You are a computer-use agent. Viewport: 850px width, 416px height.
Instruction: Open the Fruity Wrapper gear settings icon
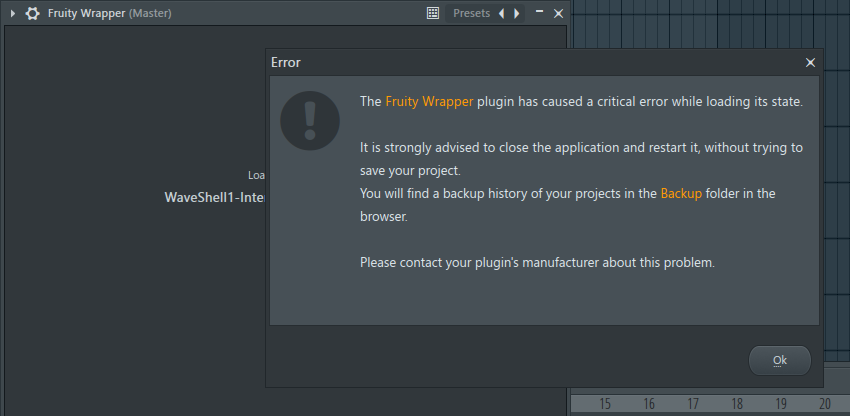33,14
